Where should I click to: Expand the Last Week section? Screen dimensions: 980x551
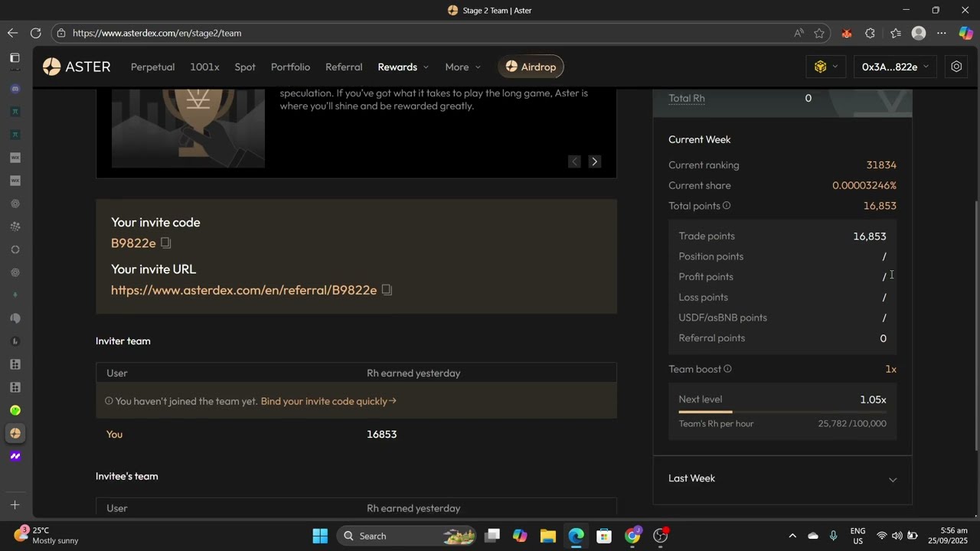point(782,478)
